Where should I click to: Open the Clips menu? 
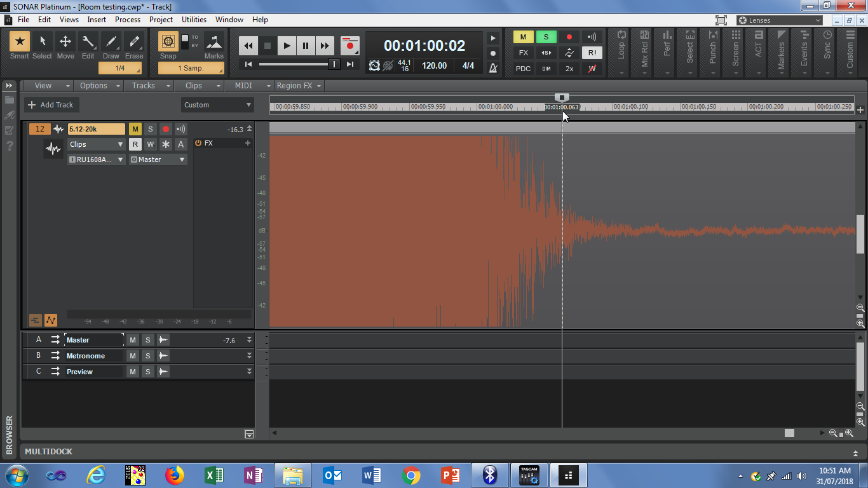(199, 86)
